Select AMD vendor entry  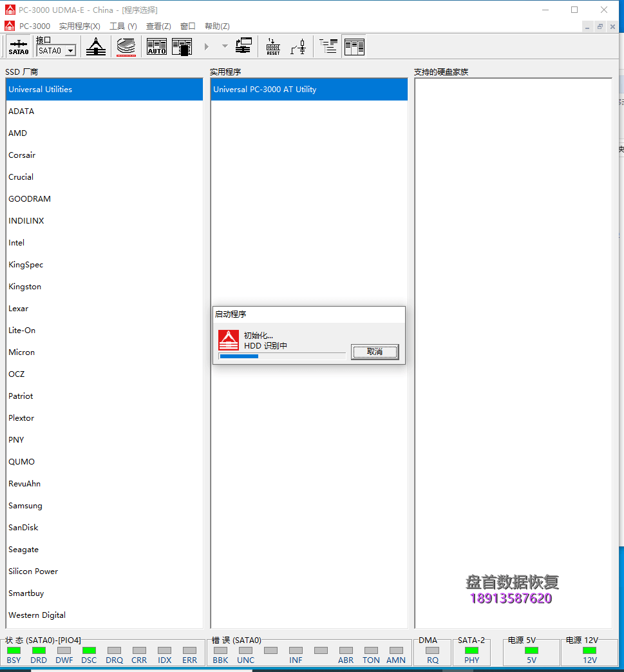click(104, 133)
